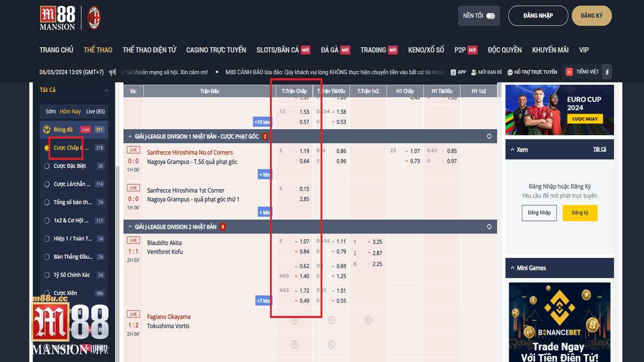Click the Vietnam flag language icon
Image resolution: width=644 pixels, height=362 pixels.
coord(569,72)
